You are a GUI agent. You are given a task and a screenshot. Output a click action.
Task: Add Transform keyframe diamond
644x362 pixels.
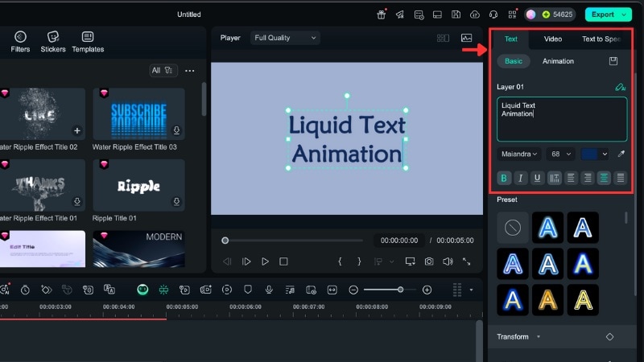click(609, 336)
